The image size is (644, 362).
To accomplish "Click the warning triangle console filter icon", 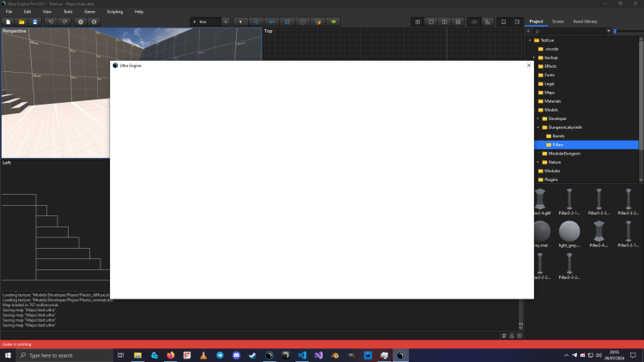I will coord(512,335).
